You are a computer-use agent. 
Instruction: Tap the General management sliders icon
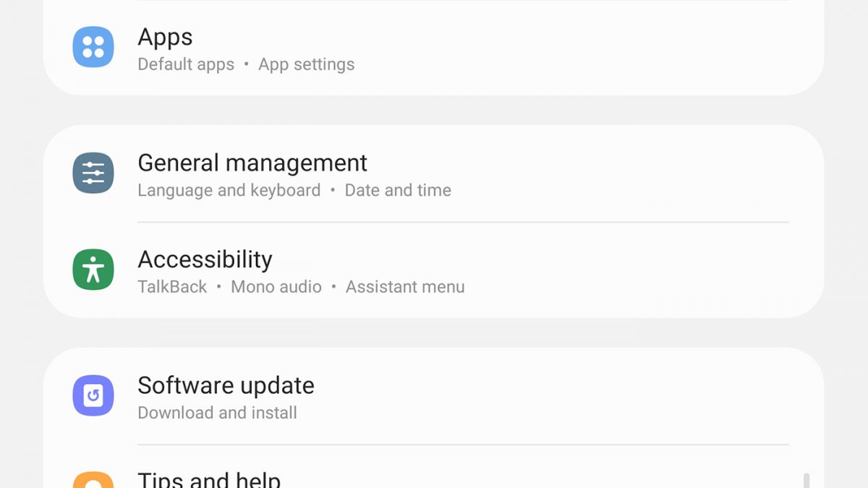pos(93,173)
